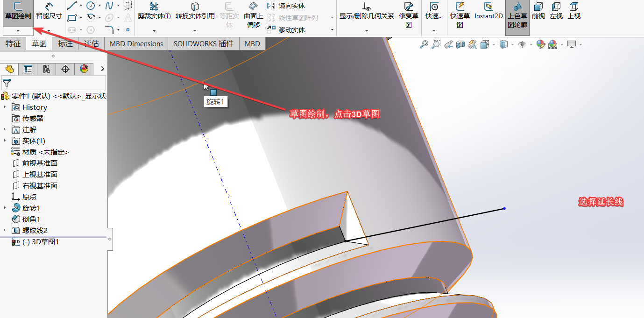Select the corner Rectangle sketch tool
644x318 pixels.
tap(71, 18)
